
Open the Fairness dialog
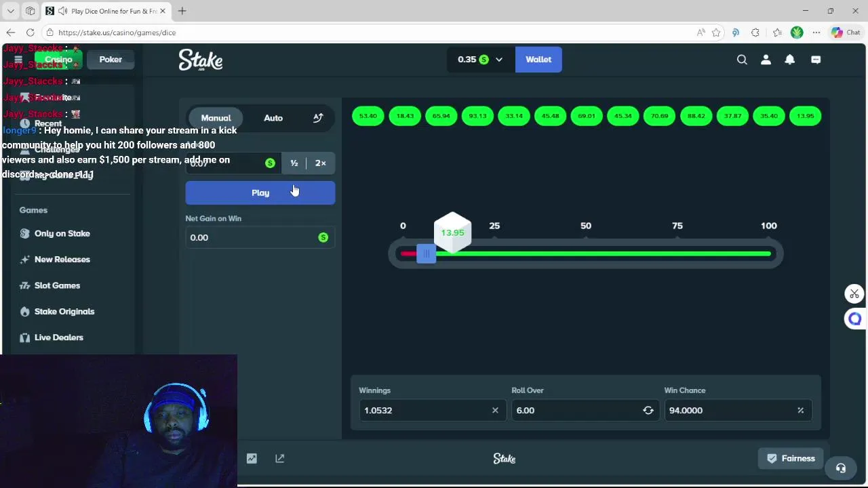(791, 459)
